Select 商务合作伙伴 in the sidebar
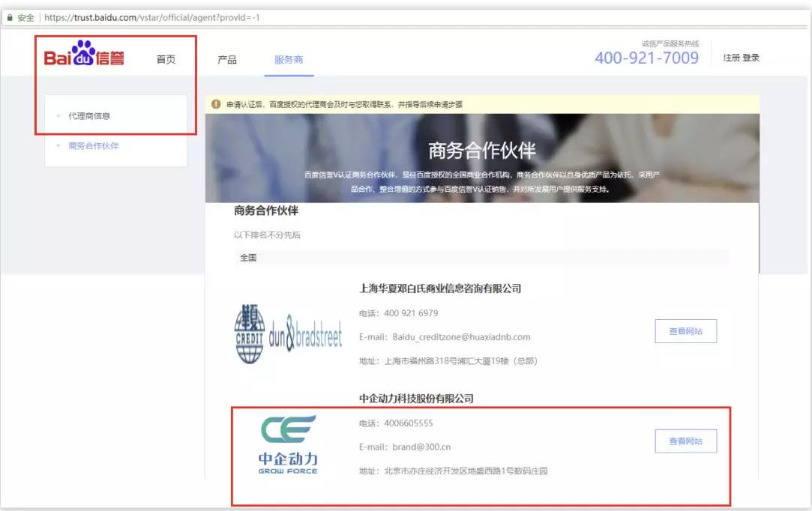812x511 pixels. pyautogui.click(x=93, y=146)
